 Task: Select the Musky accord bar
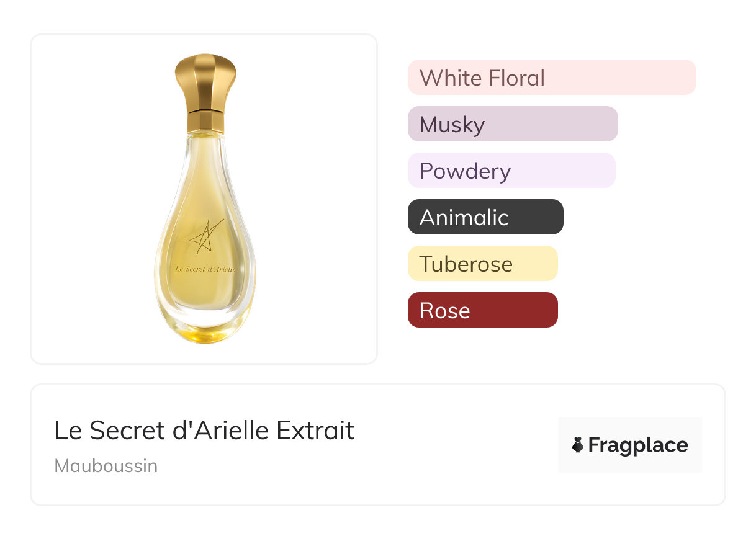pyautogui.click(x=512, y=124)
